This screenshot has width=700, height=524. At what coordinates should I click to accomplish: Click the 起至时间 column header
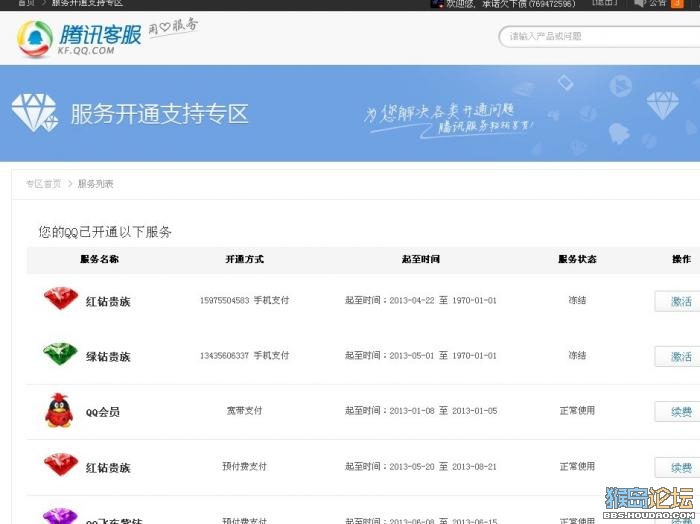coord(421,259)
